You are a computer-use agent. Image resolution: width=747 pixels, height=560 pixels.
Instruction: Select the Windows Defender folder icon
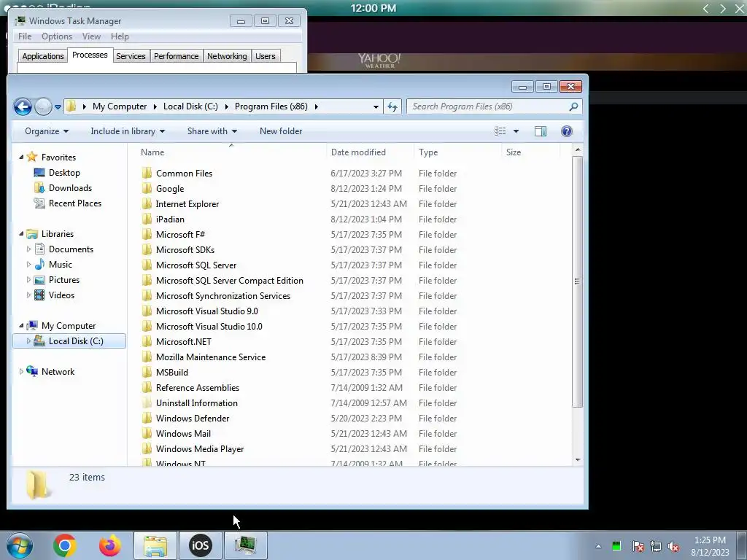(147, 418)
